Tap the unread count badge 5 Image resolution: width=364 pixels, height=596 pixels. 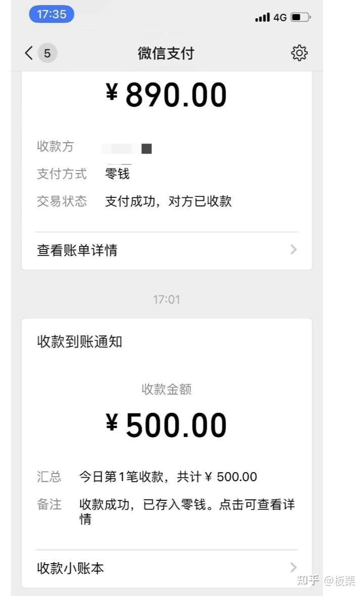(47, 53)
